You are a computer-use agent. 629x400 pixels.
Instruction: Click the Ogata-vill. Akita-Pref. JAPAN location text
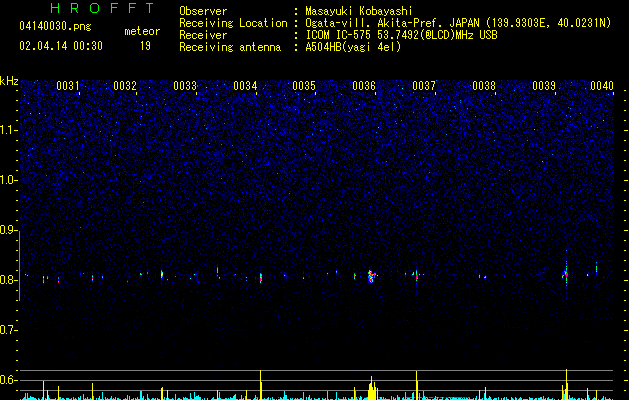point(392,23)
